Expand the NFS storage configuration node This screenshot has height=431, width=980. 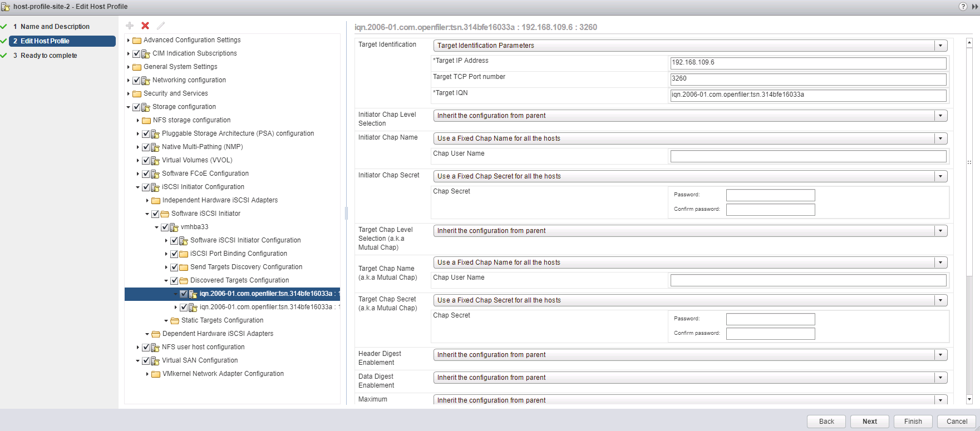[138, 120]
